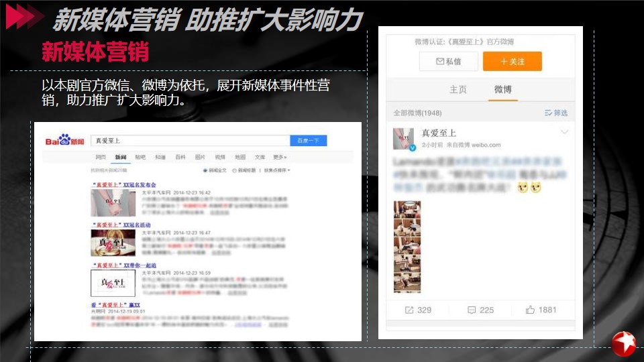Click the orange +关注 follow button
644x362 pixels.
click(512, 62)
